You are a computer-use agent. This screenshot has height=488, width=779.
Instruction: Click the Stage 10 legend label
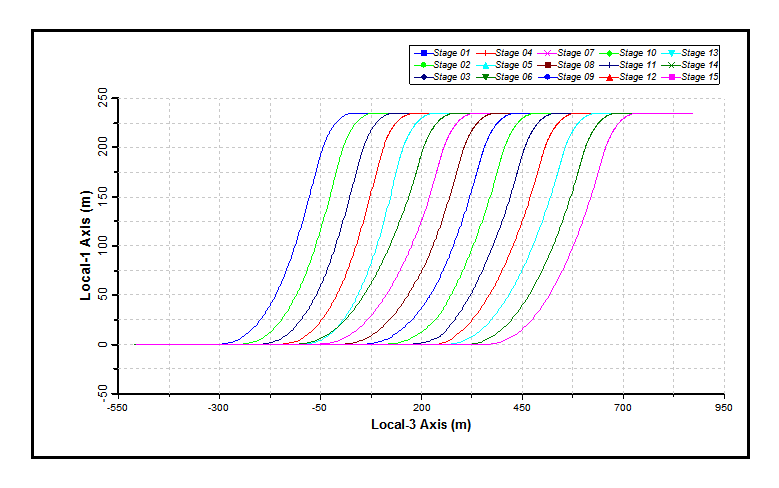coord(637,52)
